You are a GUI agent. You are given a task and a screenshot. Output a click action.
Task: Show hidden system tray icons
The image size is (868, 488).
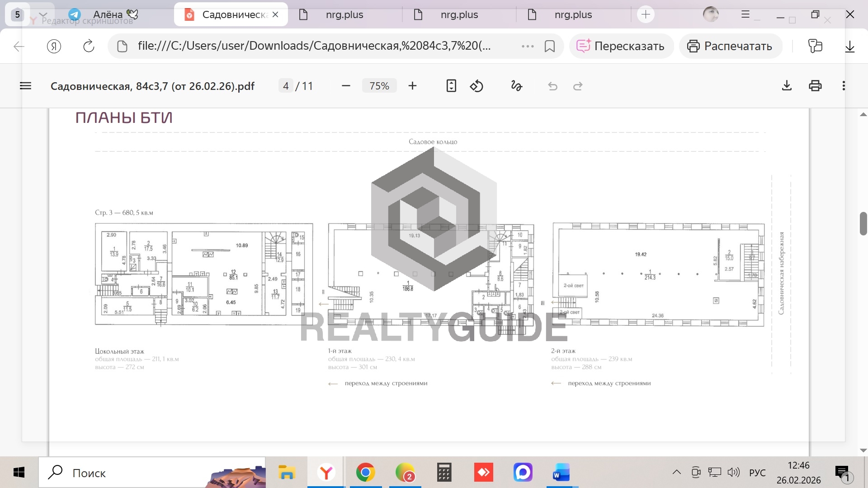coord(676,473)
